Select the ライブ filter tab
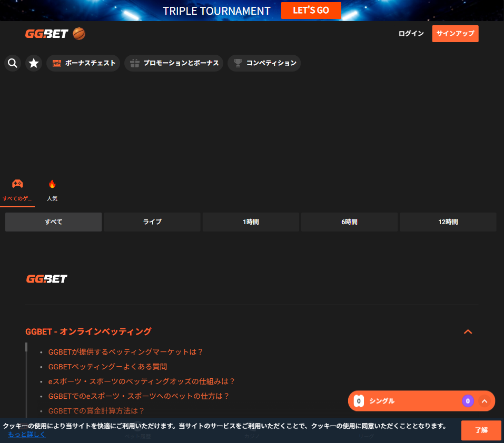 [x=152, y=222]
